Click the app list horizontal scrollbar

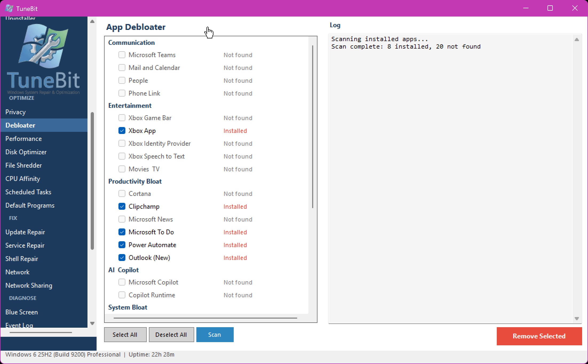tap(205, 318)
